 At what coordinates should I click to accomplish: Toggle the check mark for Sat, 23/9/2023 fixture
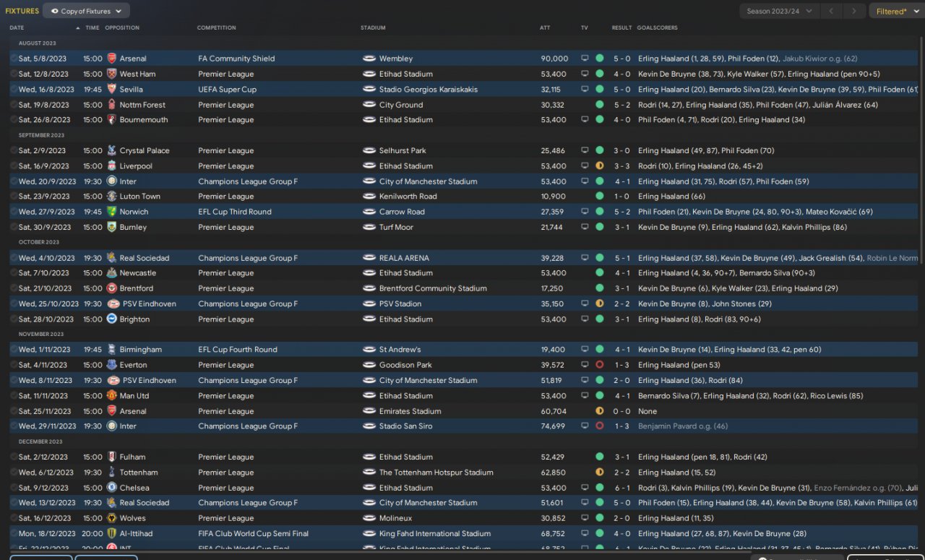14,197
